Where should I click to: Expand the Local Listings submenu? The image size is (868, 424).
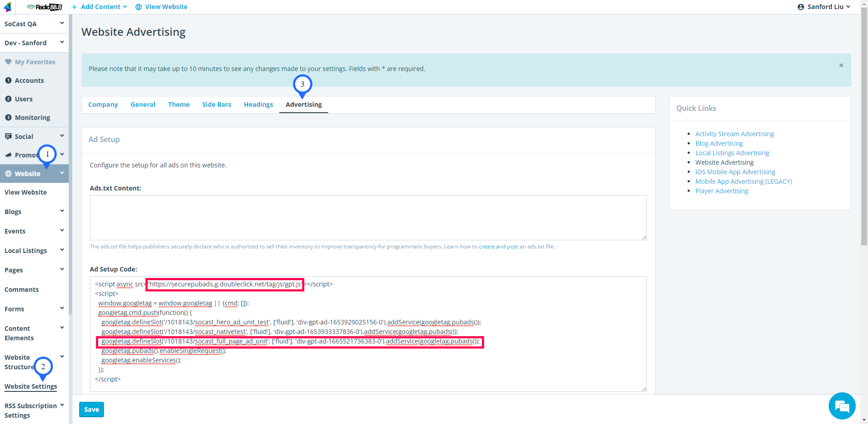pyautogui.click(x=62, y=250)
